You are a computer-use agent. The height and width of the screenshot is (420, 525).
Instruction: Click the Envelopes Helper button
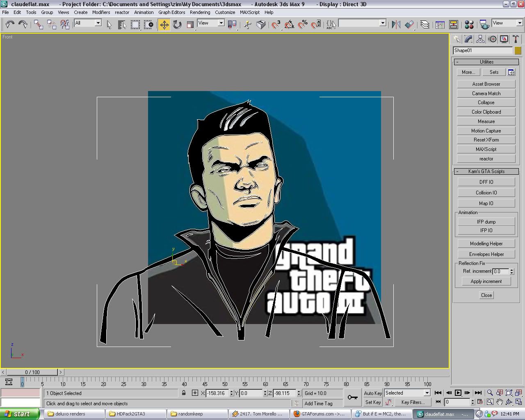point(486,254)
